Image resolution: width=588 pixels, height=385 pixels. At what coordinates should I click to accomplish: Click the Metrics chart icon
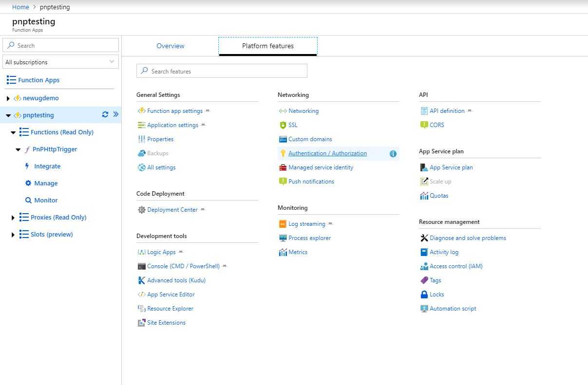point(283,252)
